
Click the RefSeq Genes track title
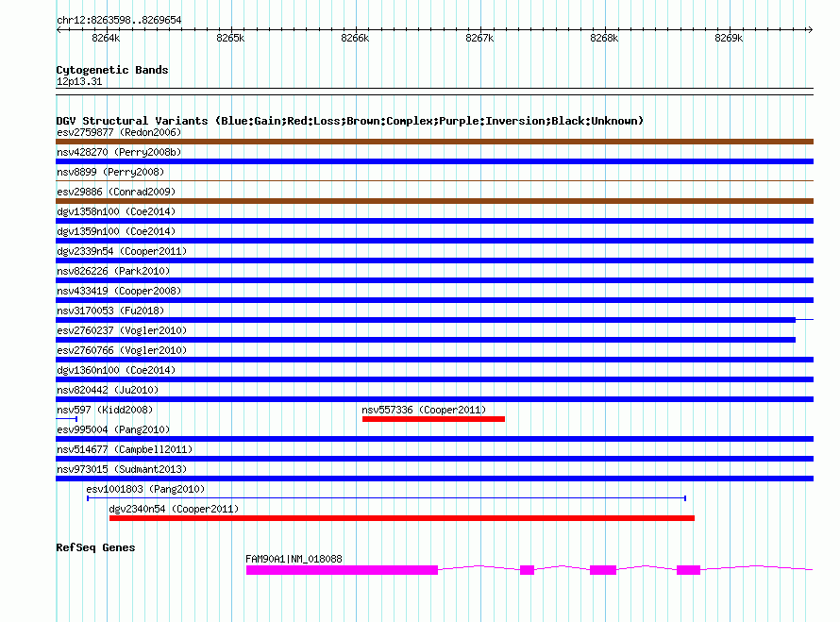click(x=95, y=547)
